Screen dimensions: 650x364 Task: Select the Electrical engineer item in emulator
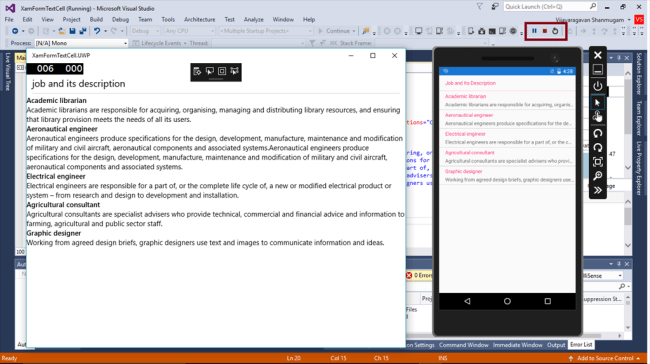click(x=507, y=138)
